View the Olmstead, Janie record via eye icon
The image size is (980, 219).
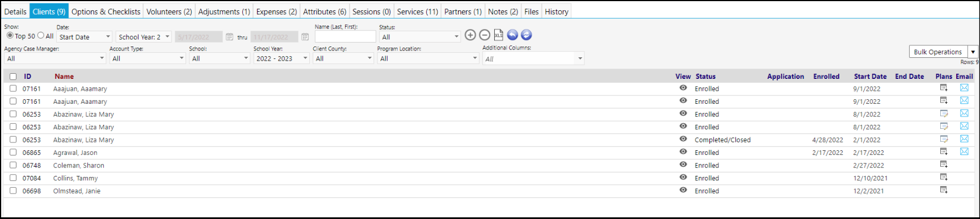pos(683,190)
